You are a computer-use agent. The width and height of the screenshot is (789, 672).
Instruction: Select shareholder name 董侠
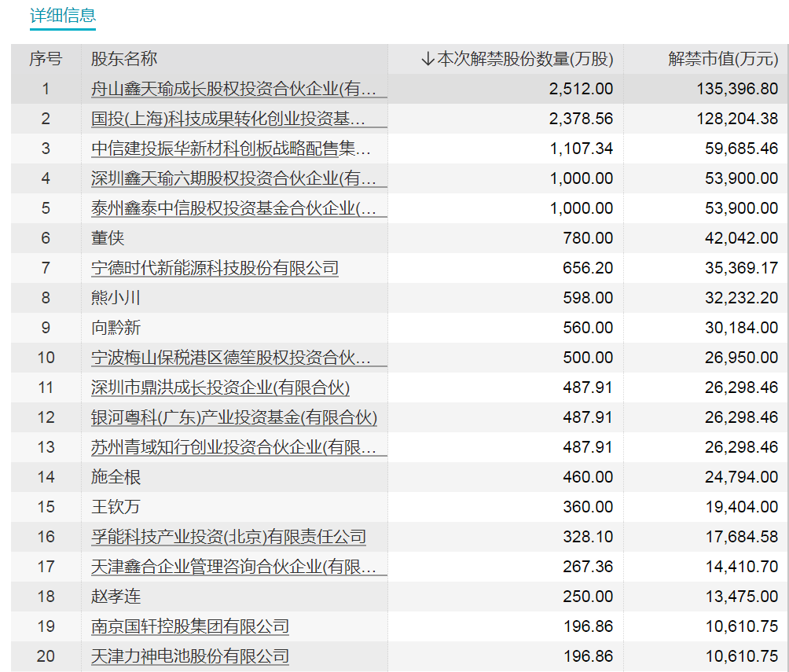coord(108,238)
